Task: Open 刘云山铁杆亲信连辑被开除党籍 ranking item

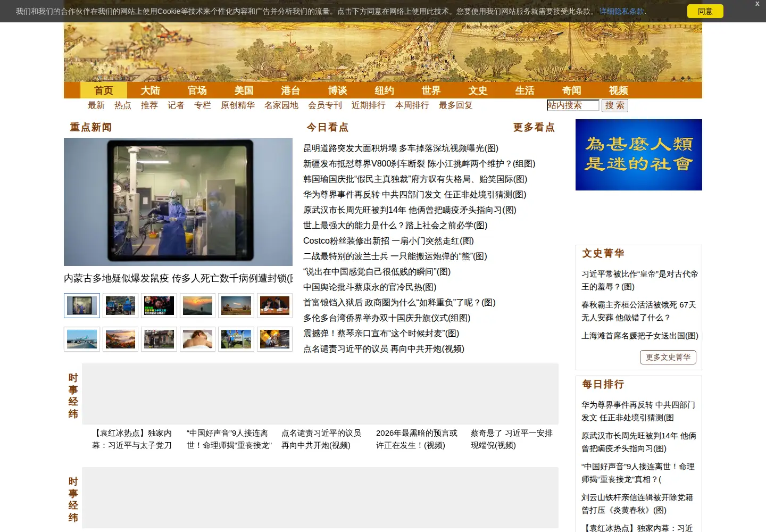Action: [637, 504]
